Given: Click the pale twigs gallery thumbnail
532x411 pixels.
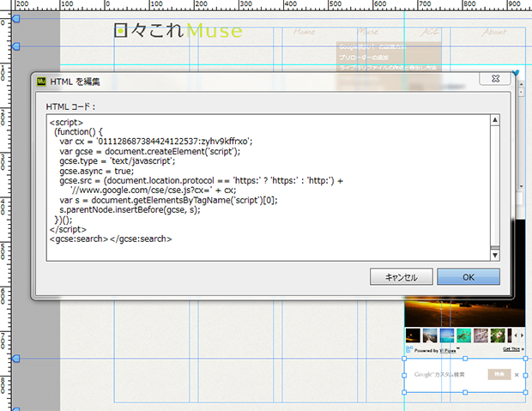Looking at the screenshot, I should (x=481, y=335).
